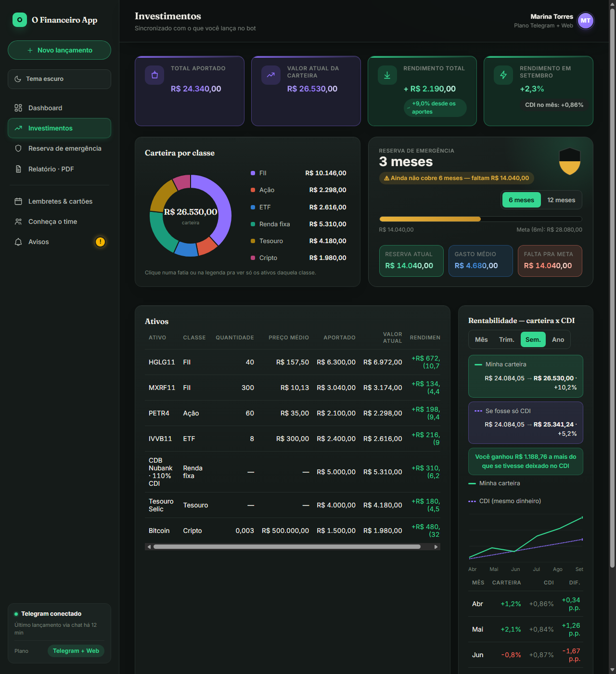This screenshot has width=616, height=674.
Task: Open the Avisos notifications page
Action: (x=59, y=242)
